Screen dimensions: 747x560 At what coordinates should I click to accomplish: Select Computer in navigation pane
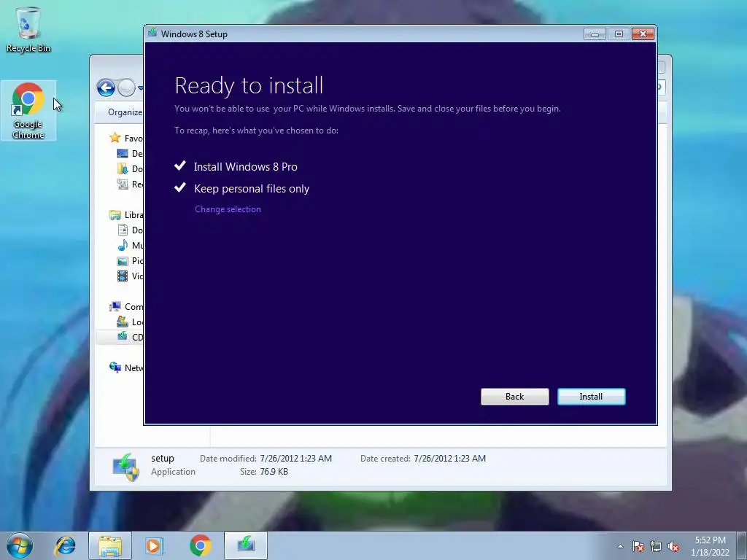pyautogui.click(x=126, y=307)
